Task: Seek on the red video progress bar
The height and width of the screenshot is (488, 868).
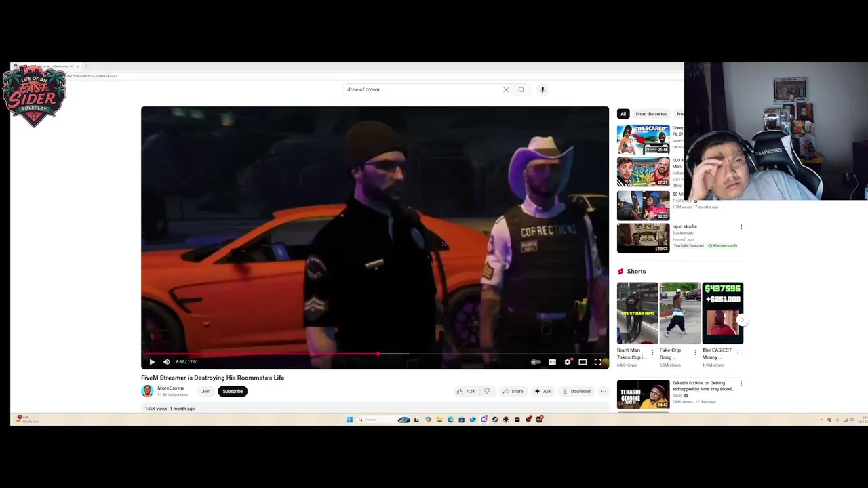Action: click(x=375, y=354)
